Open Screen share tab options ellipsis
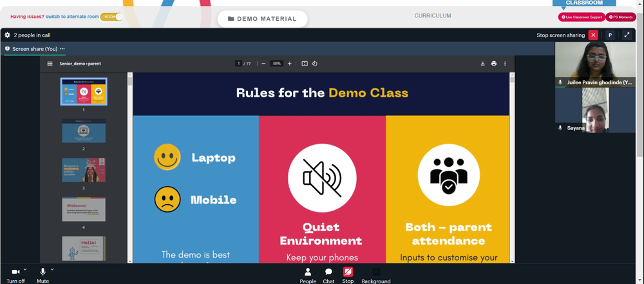The image size is (644, 284). tap(62, 48)
